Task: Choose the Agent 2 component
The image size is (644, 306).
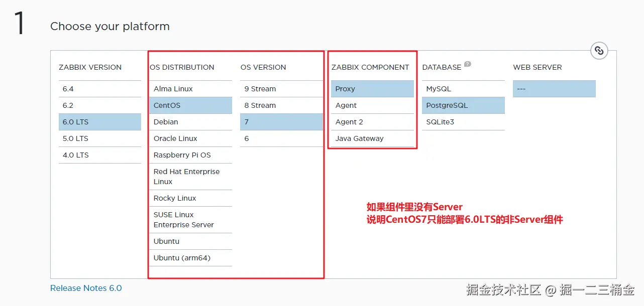Action: tap(373, 122)
